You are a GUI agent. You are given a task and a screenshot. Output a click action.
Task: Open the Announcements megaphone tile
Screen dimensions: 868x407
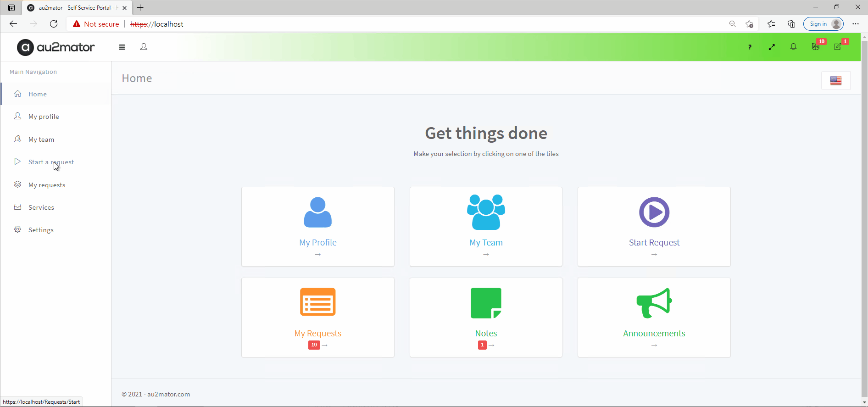(x=654, y=317)
